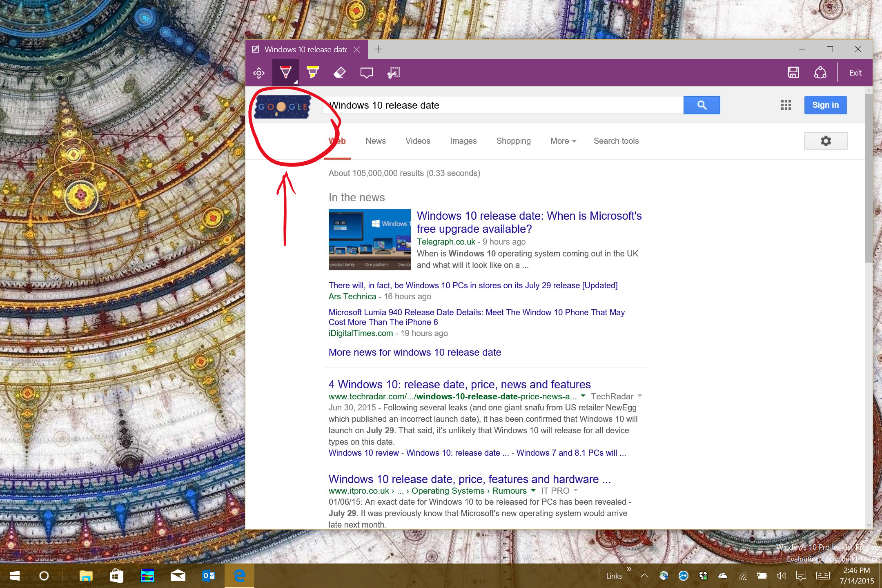Open the network Wi-Fi tray icon
Viewport: 882px width, 588px height.
(x=743, y=576)
